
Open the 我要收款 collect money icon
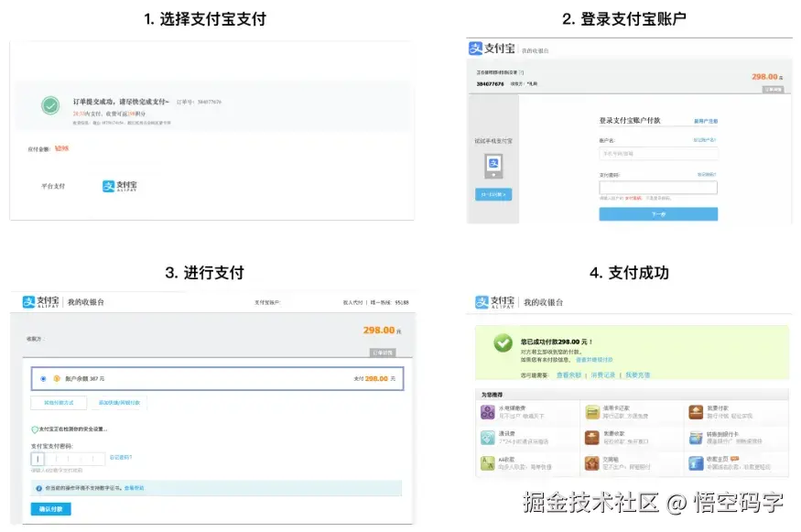592,436
